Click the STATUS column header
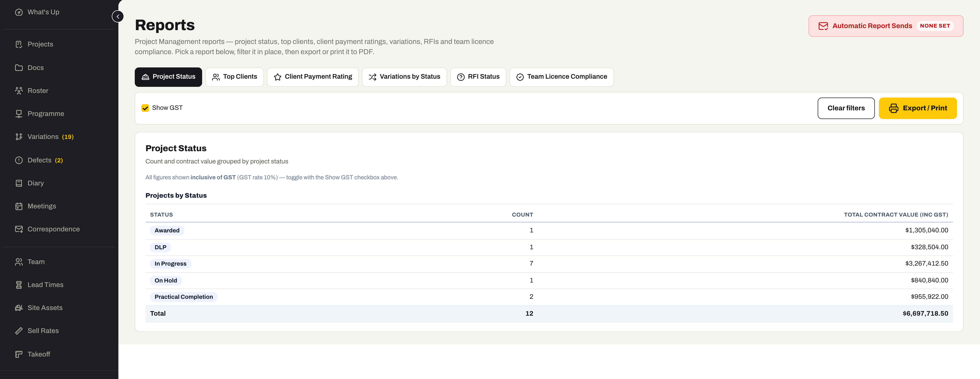This screenshot has width=980, height=379. coord(161,215)
